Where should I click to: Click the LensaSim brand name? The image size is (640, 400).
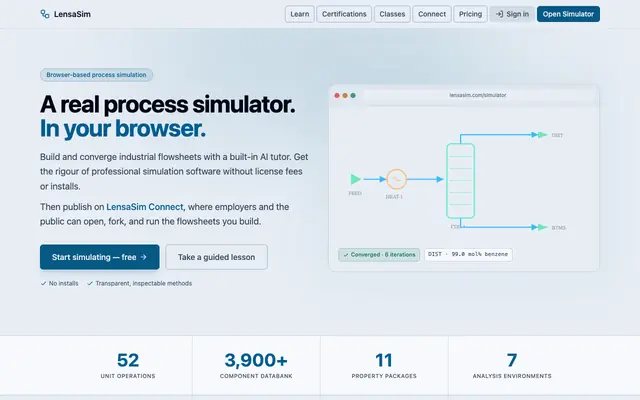(72, 14)
